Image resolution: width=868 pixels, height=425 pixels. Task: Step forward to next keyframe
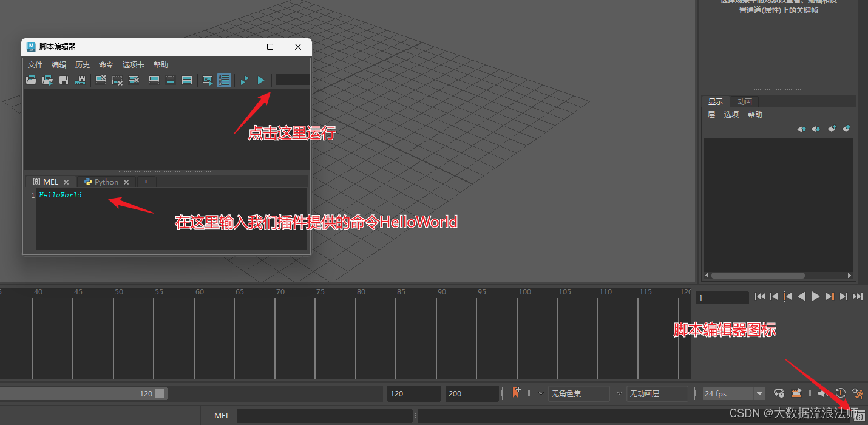830,296
